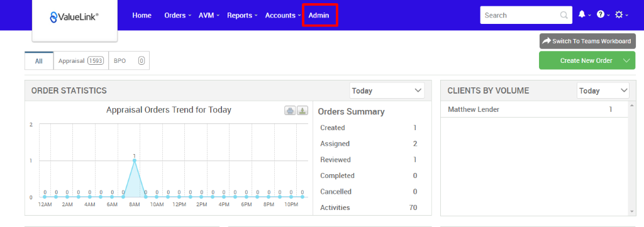Click the 8AM peak data point
This screenshot has height=227, width=644.
(135, 160)
